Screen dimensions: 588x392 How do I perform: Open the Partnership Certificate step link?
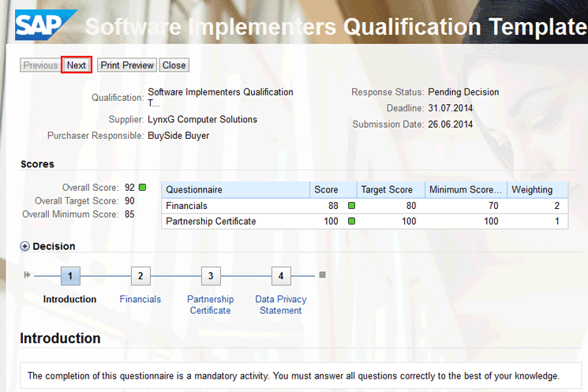tap(211, 304)
